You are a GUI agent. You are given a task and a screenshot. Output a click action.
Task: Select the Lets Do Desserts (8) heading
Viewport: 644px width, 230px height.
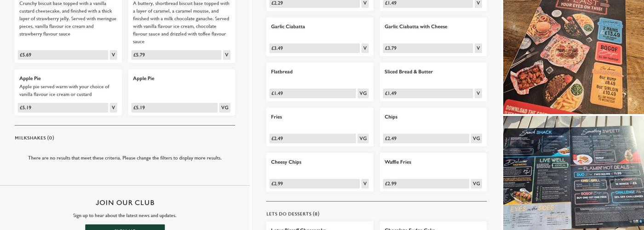293,214
